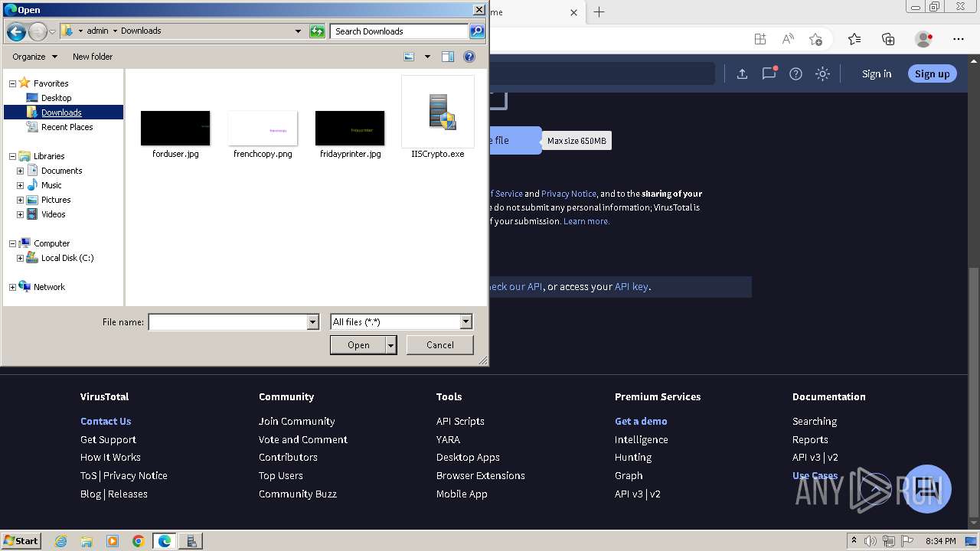Toggle the preview pane icon
The width and height of the screenshot is (980, 551).
pyautogui.click(x=448, y=57)
